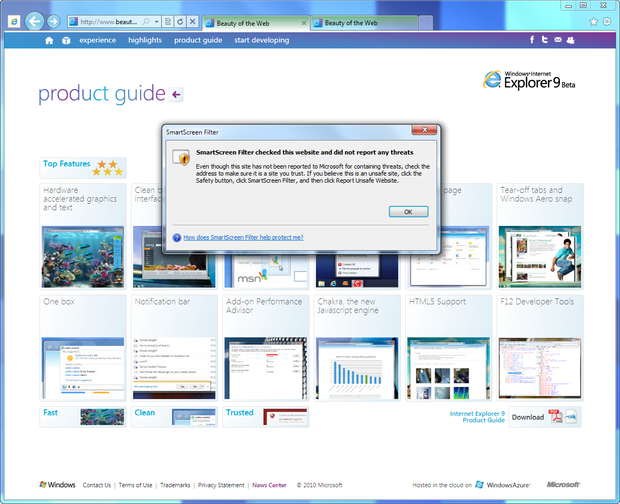Click the Facebook share icon

(x=532, y=40)
